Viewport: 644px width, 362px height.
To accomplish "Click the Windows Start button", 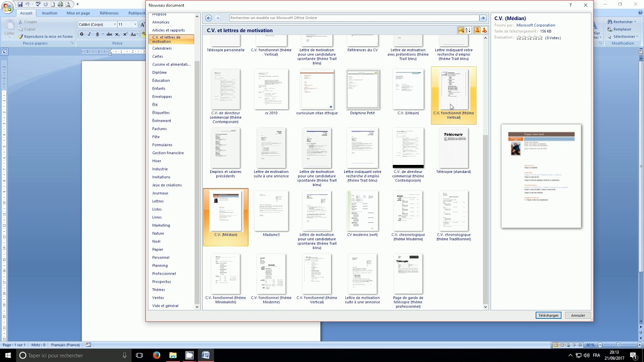I will 8,355.
